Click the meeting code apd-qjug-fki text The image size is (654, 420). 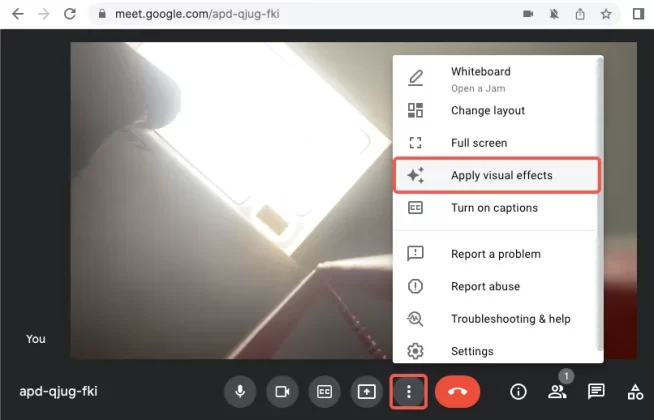pyautogui.click(x=58, y=392)
